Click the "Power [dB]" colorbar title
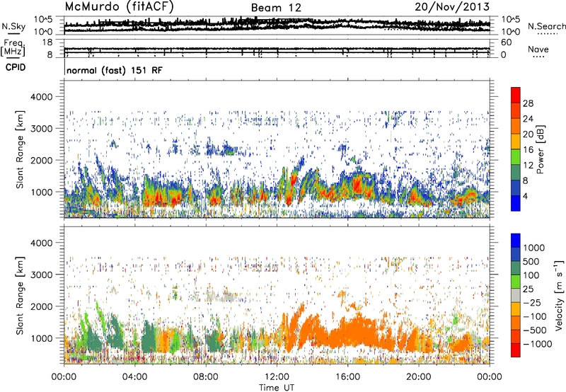The image size is (566, 392). click(x=540, y=150)
